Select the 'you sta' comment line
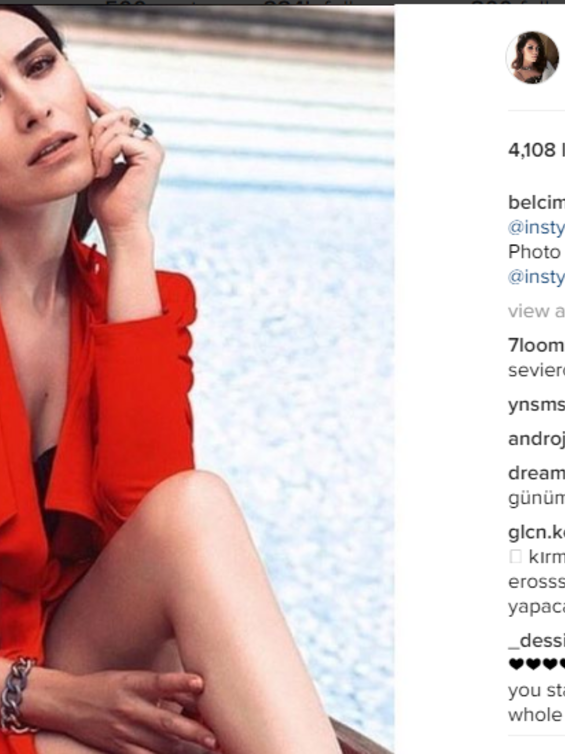The height and width of the screenshot is (754, 565). 536,690
